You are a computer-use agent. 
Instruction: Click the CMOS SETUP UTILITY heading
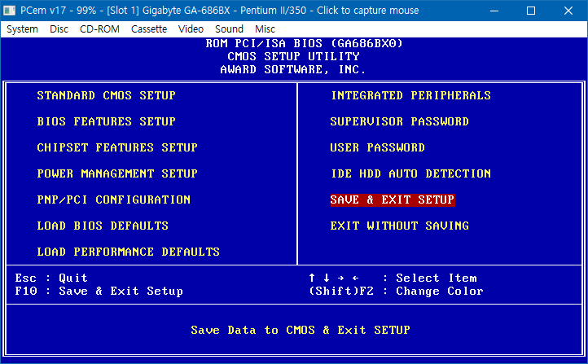click(293, 56)
